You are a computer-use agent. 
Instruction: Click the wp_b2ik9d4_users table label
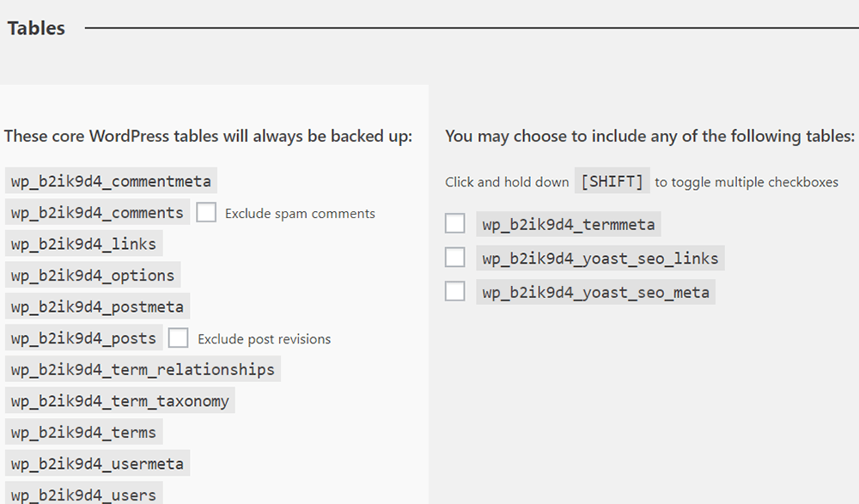pos(83,495)
